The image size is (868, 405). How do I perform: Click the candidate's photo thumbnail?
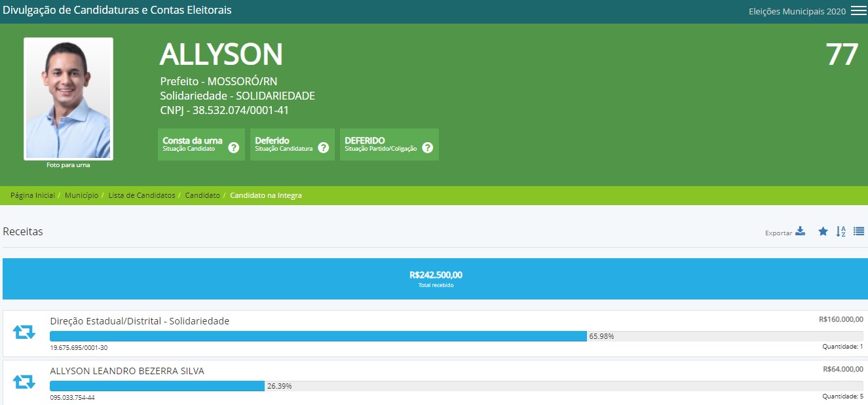point(68,99)
